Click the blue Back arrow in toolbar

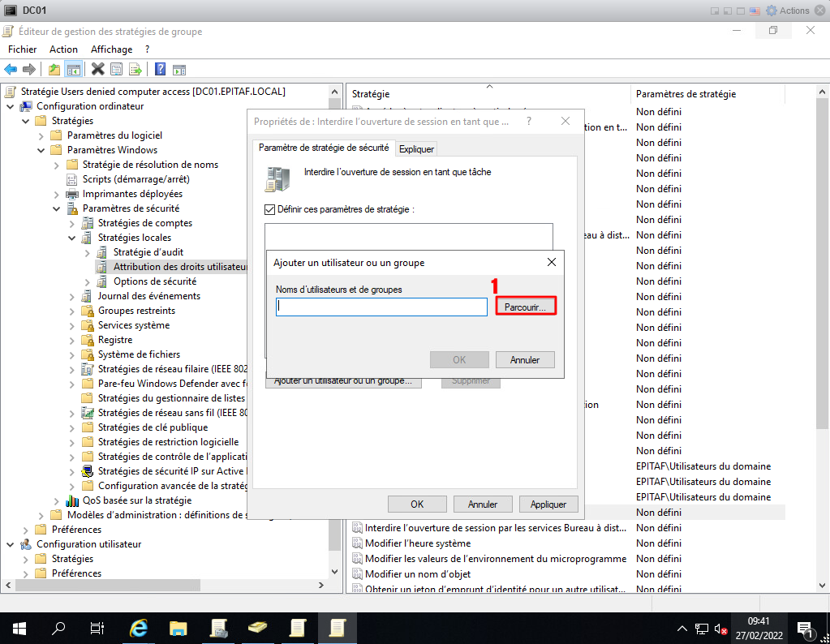pyautogui.click(x=11, y=69)
